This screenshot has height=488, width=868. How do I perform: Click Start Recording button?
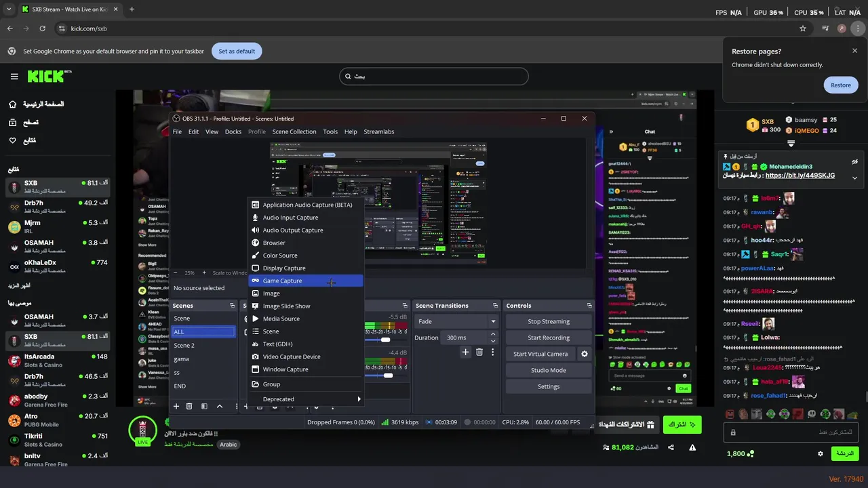tap(549, 338)
